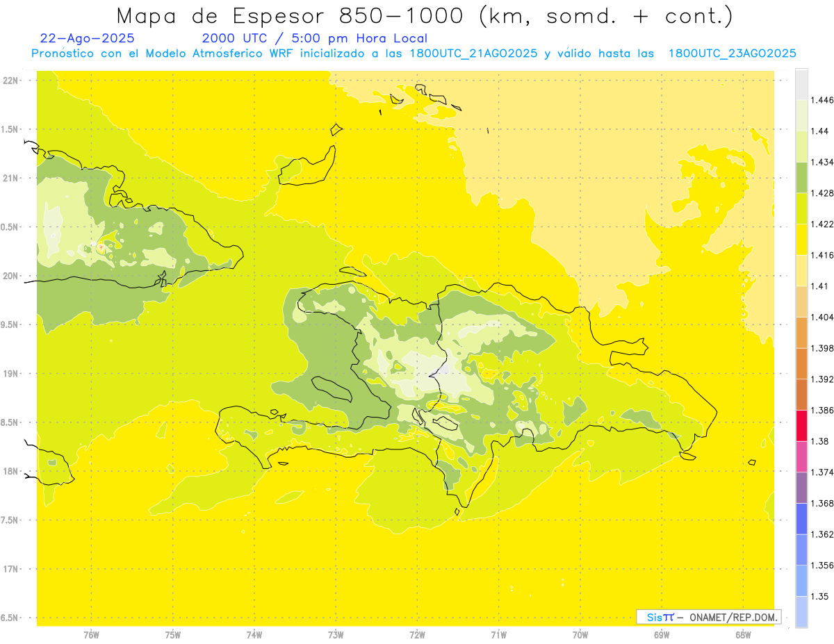Click the '1800UTC_23AGO2025' valid-until timestamp
This screenshot has width=834, height=644.
click(x=732, y=53)
